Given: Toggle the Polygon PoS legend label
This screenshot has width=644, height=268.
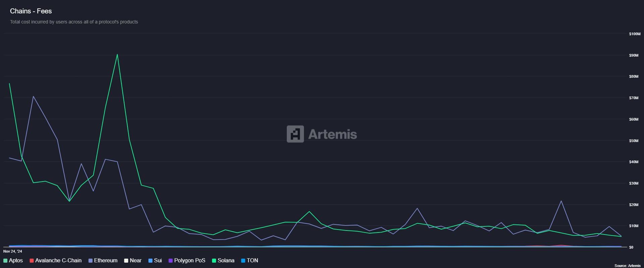Looking at the screenshot, I should 190,261.
